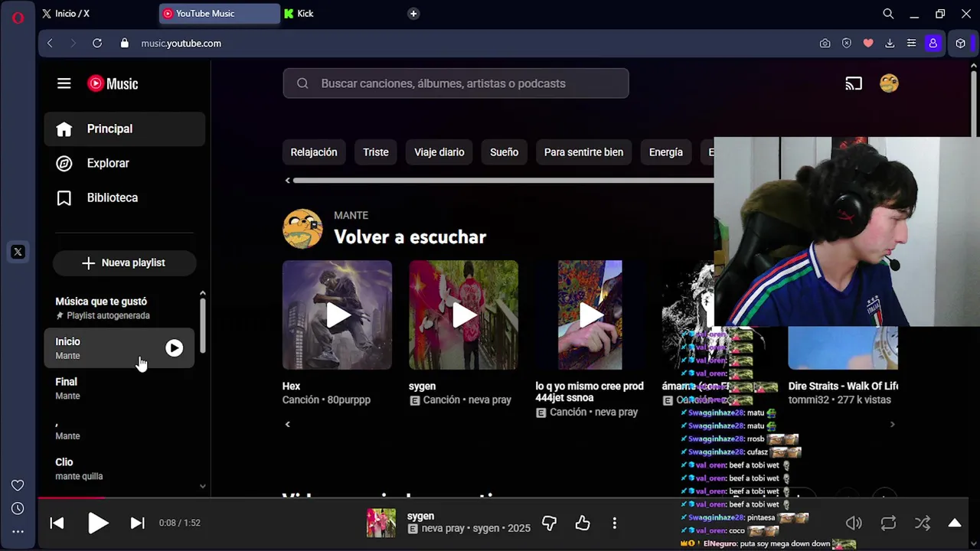Go to Principal home section

pyautogui.click(x=125, y=129)
